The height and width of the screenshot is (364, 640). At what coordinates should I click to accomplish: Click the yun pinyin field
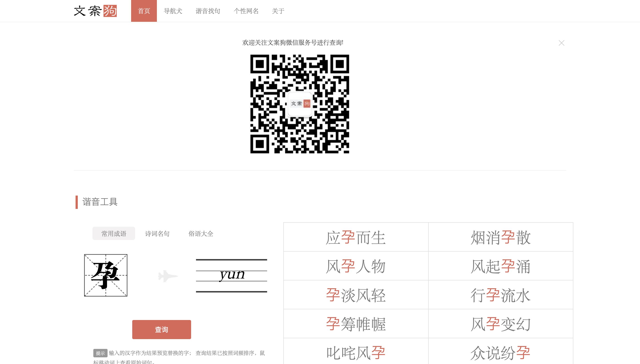(232, 275)
